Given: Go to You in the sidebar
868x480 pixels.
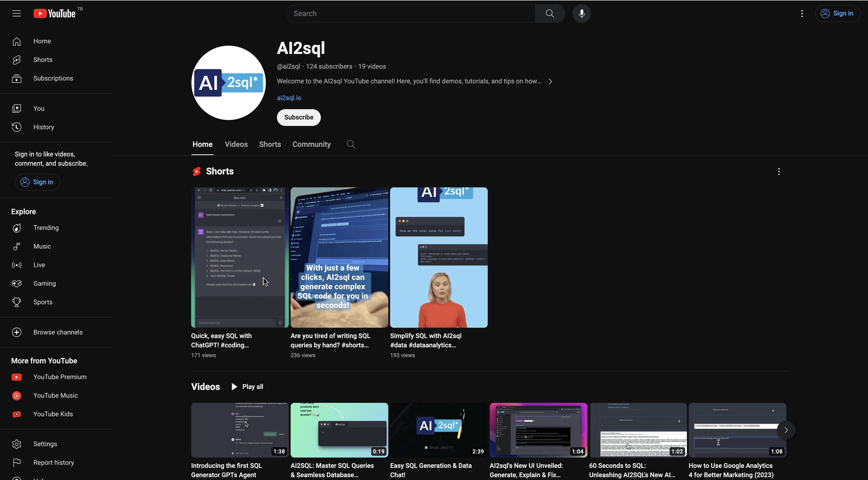Looking at the screenshot, I should pyautogui.click(x=39, y=108).
